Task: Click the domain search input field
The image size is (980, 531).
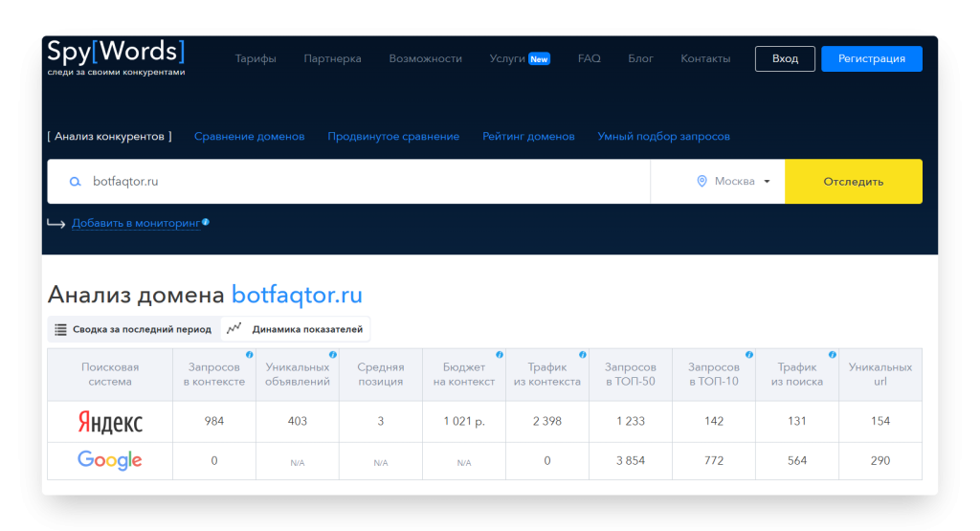Action: pyautogui.click(x=364, y=182)
